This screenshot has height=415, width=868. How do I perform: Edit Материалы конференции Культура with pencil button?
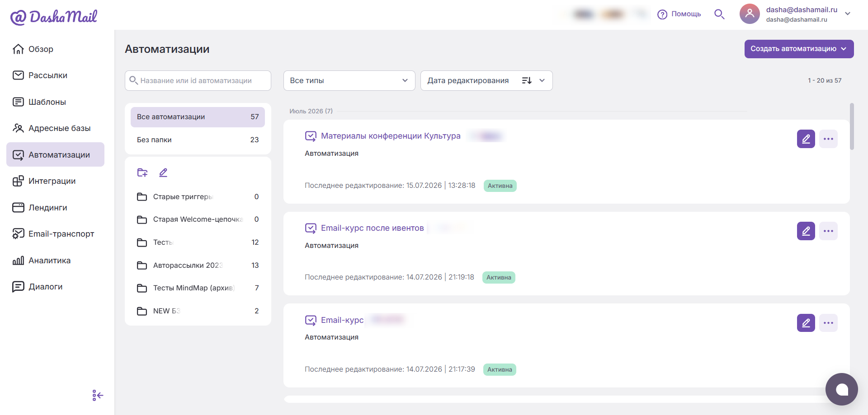click(806, 139)
